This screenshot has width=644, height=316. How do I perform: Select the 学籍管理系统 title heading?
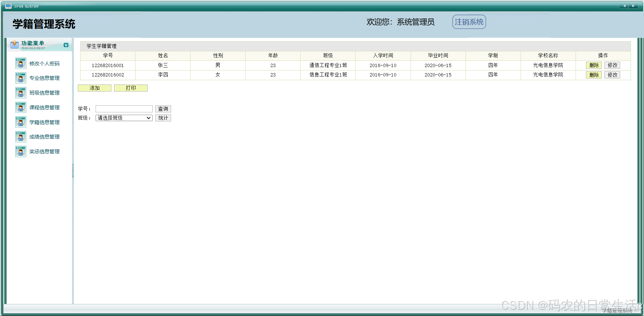pos(44,24)
